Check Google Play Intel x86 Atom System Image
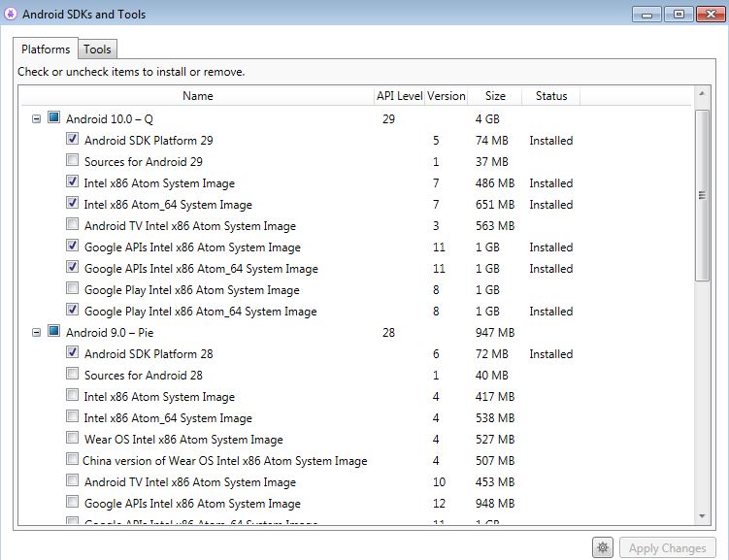Screen dimensions: 729x560 pos(72,288)
